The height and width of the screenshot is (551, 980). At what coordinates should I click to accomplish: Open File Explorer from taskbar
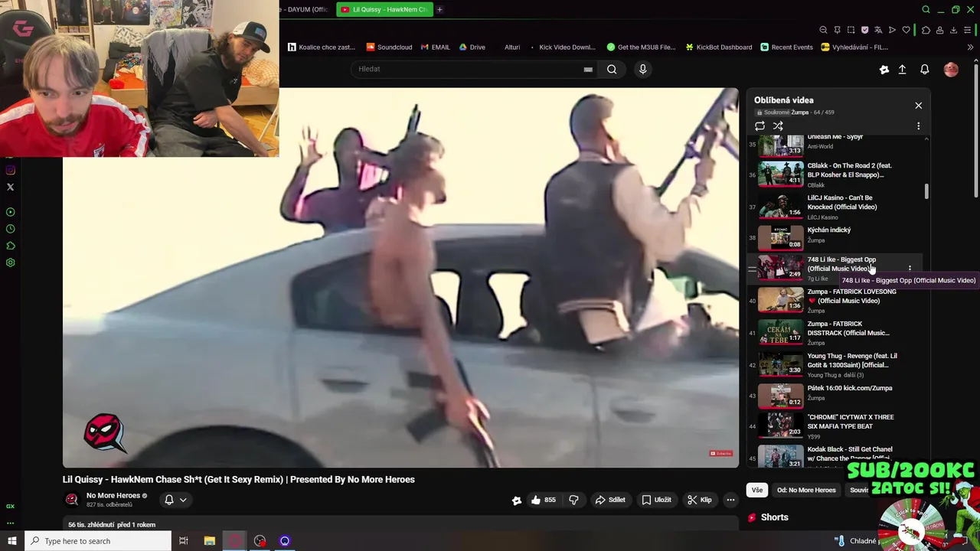click(209, 541)
